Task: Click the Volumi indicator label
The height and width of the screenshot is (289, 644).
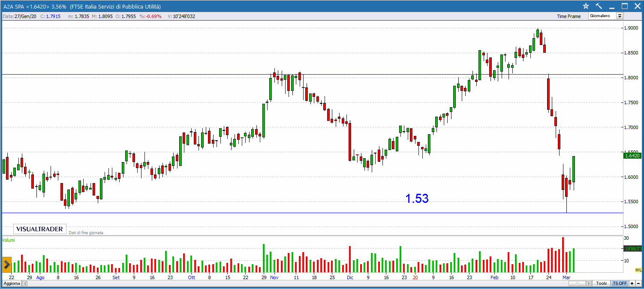Action: 8,240
